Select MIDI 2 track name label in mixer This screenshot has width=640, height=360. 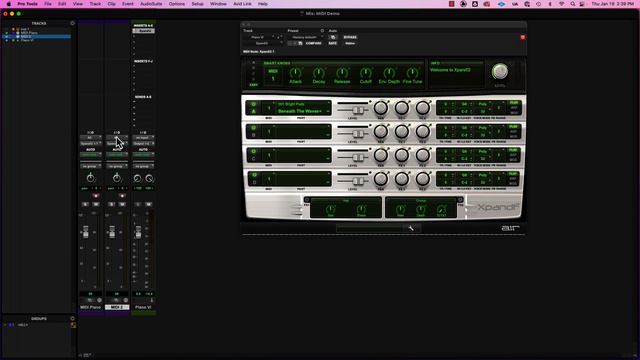pyautogui.click(x=117, y=307)
